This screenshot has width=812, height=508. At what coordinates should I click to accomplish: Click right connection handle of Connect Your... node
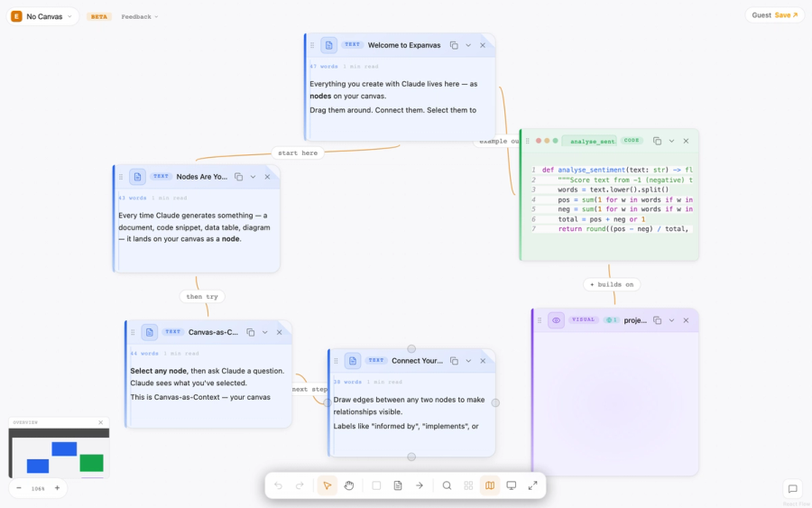point(495,402)
